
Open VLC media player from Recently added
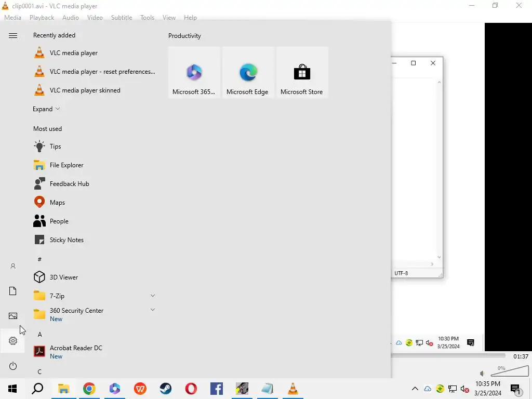pyautogui.click(x=95, y=53)
